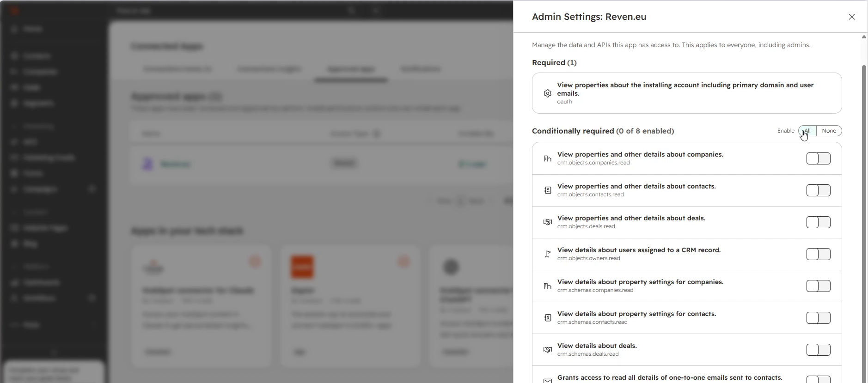Click gear icon beside oauth required scope
868x383 pixels.
point(548,93)
